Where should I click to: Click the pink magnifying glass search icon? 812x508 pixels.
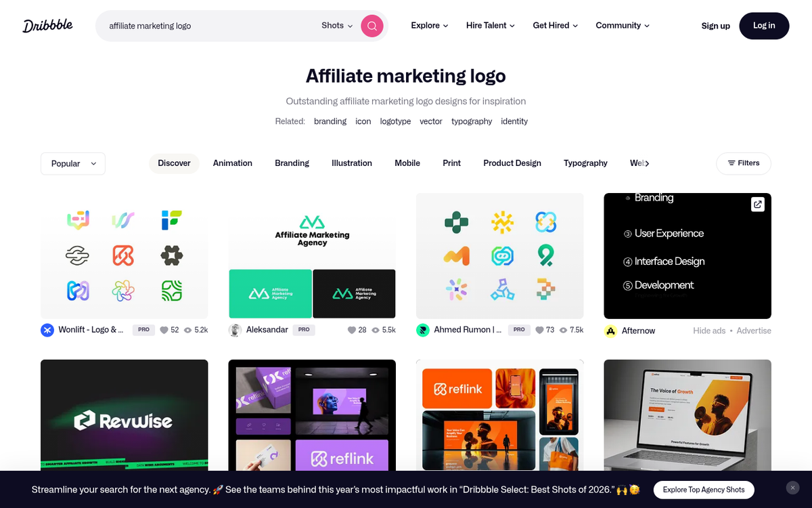tap(371, 26)
